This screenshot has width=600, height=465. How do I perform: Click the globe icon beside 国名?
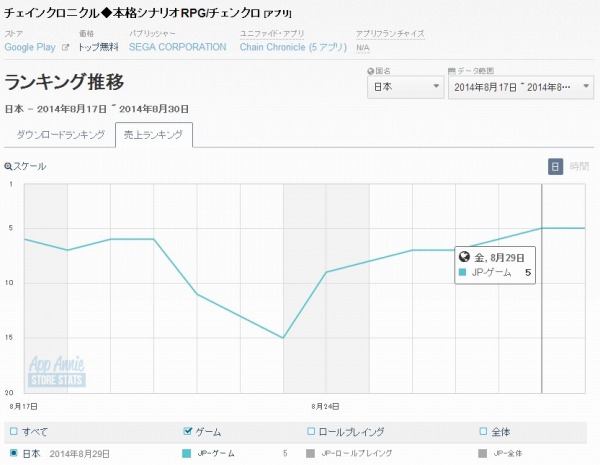tap(370, 71)
